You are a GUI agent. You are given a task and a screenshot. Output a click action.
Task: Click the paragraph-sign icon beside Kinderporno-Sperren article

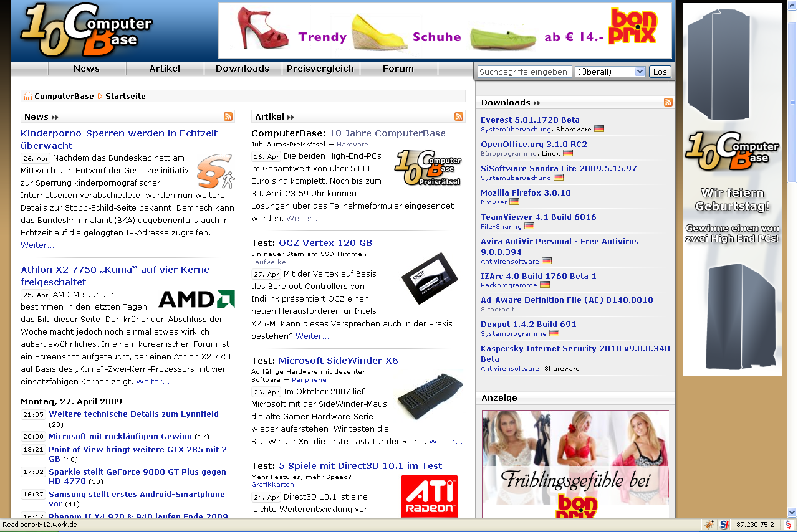tap(215, 171)
